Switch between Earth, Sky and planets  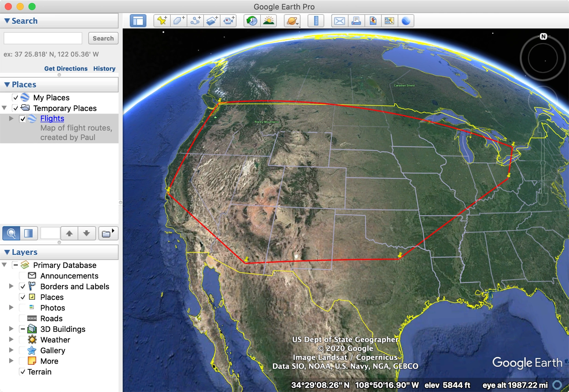coord(292,21)
